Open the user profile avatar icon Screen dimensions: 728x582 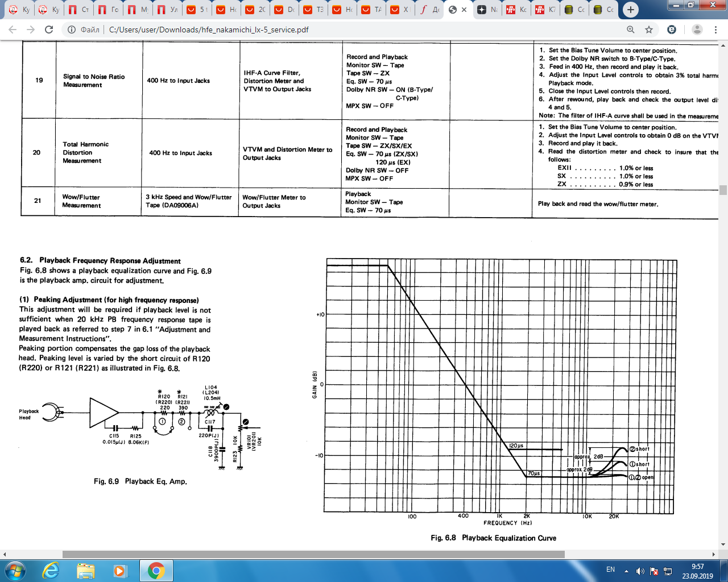(x=697, y=30)
